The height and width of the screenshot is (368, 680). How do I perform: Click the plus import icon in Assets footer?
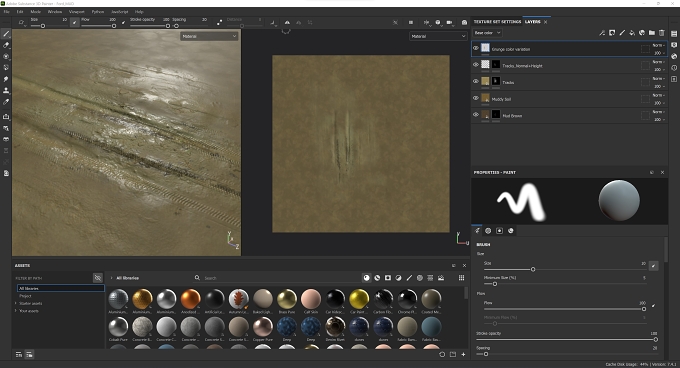(x=463, y=355)
